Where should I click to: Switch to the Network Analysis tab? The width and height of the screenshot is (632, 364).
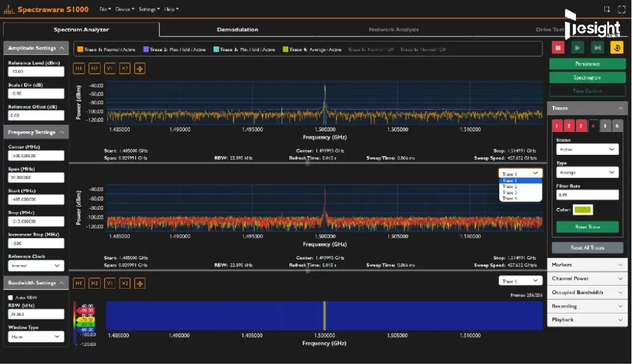tap(393, 30)
